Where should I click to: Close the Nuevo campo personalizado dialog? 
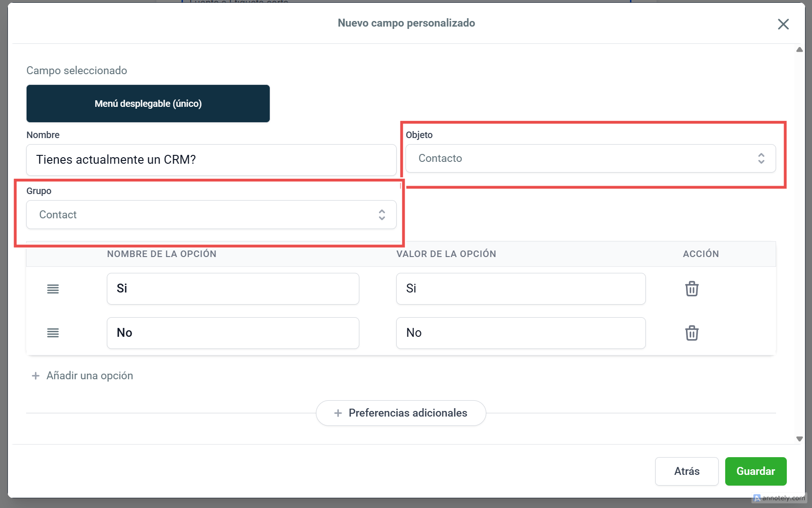click(783, 24)
